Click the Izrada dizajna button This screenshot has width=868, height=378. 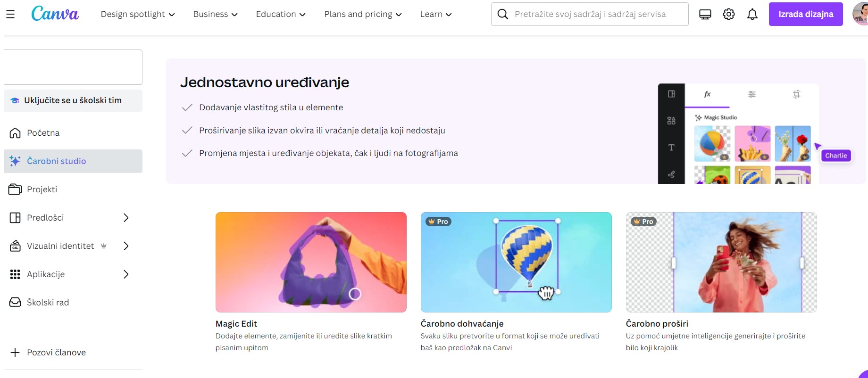coord(806,14)
